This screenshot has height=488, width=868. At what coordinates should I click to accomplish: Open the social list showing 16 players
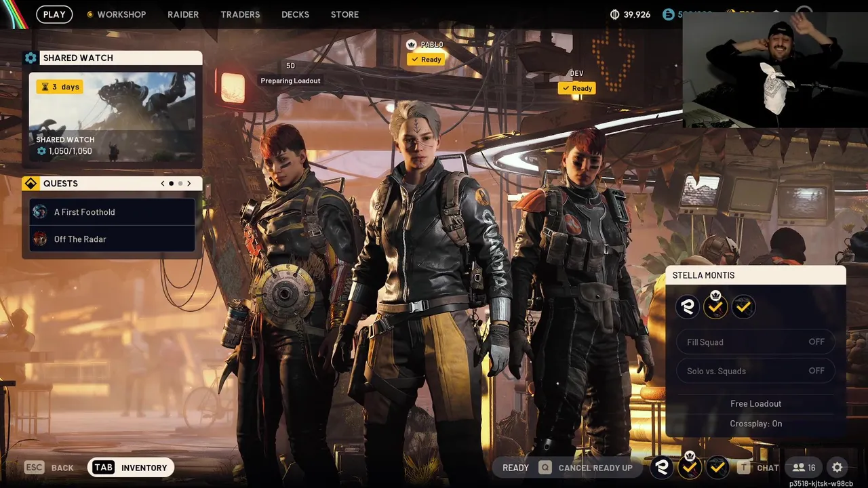[x=804, y=468]
